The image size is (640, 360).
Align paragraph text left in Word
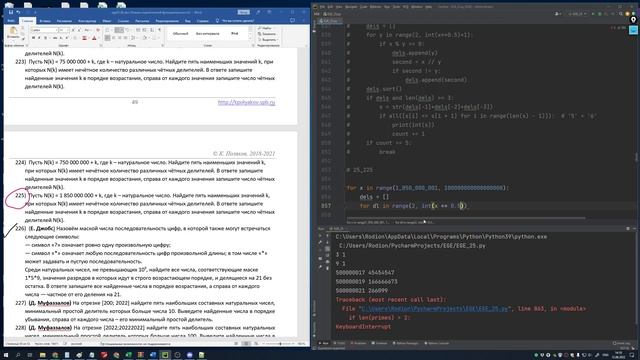click(107, 38)
